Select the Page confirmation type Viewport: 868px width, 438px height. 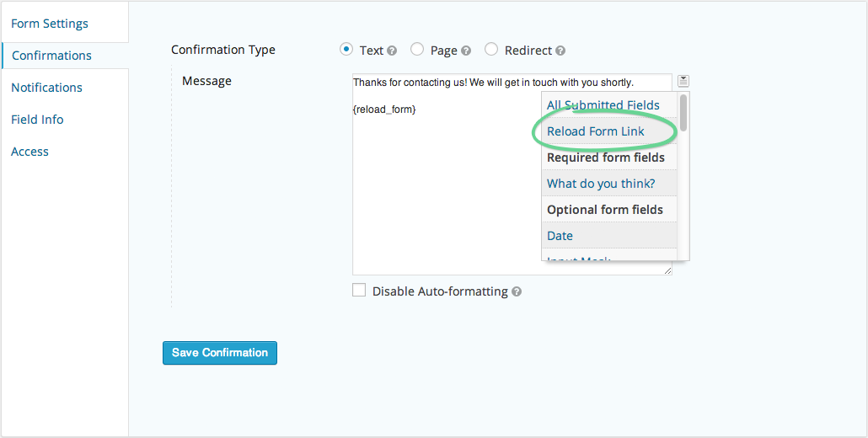click(x=417, y=49)
